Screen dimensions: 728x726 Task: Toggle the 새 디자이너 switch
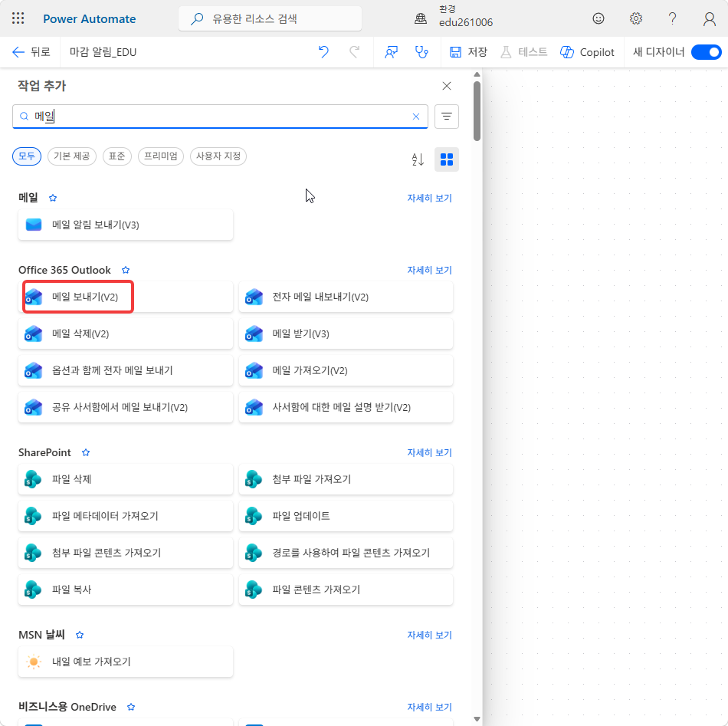[707, 52]
